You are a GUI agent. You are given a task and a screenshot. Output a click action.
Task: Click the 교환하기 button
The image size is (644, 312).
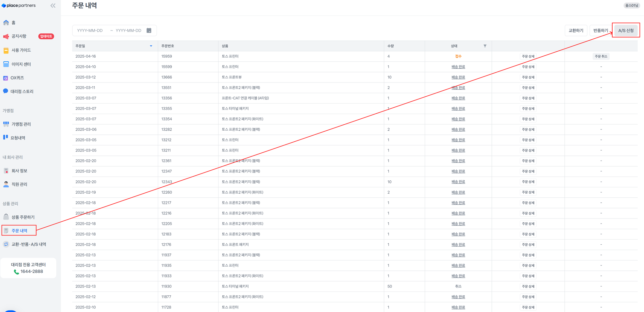tap(576, 31)
